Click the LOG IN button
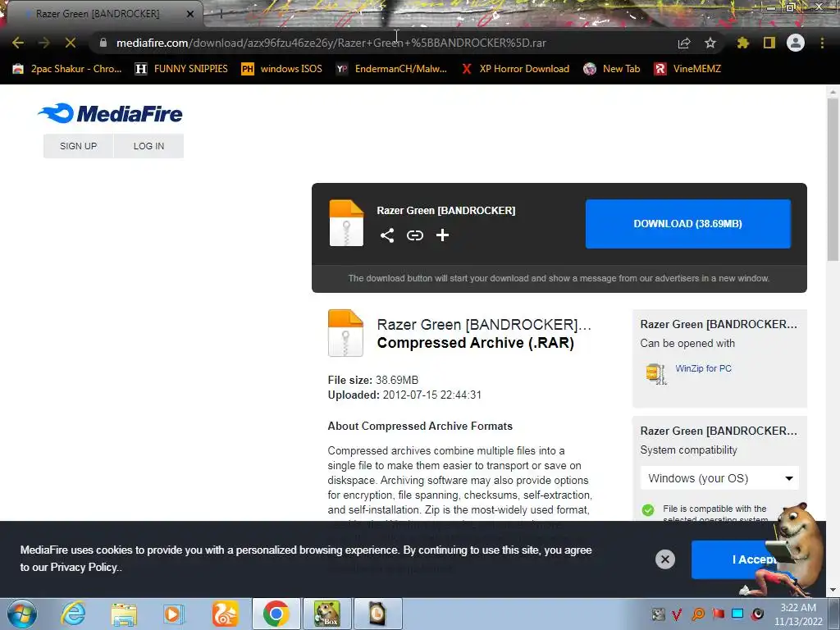Viewport: 840px width, 630px height. coord(149,146)
